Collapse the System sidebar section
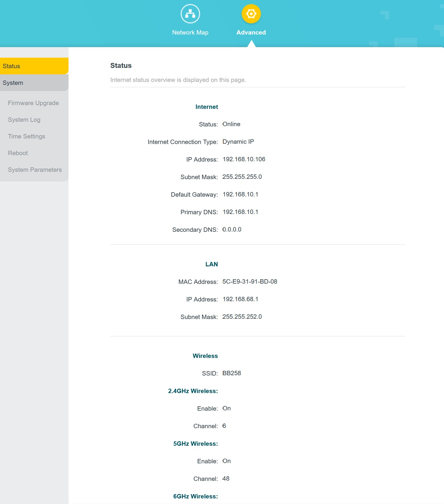This screenshot has width=444, height=504. 34,83
